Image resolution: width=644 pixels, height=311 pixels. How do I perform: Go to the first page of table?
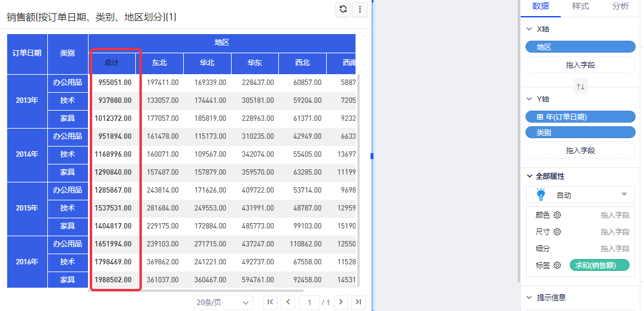(271, 303)
